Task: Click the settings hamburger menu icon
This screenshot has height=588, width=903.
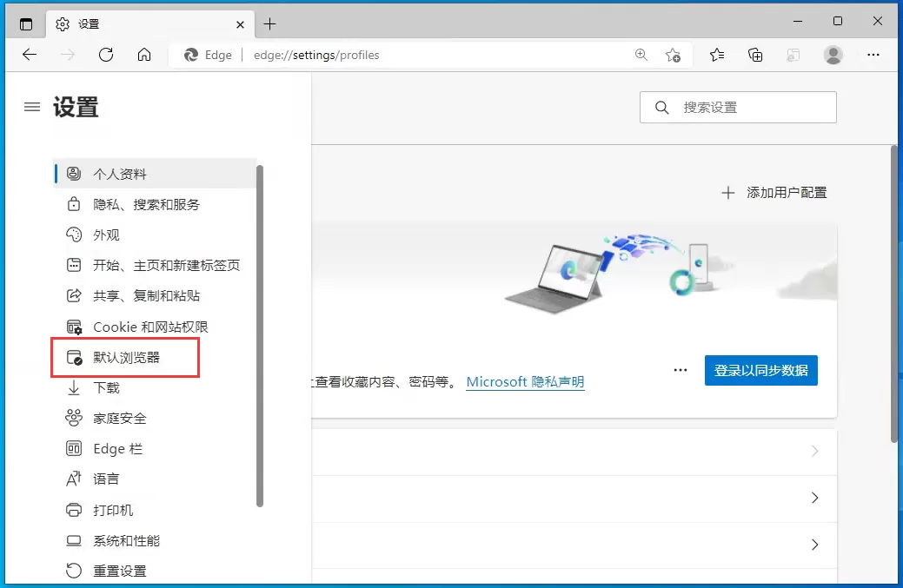Action: (x=31, y=107)
